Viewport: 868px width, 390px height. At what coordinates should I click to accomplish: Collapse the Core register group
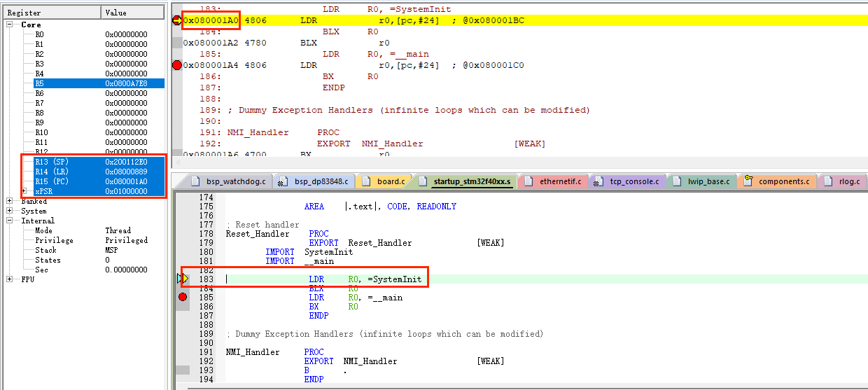tap(10, 25)
